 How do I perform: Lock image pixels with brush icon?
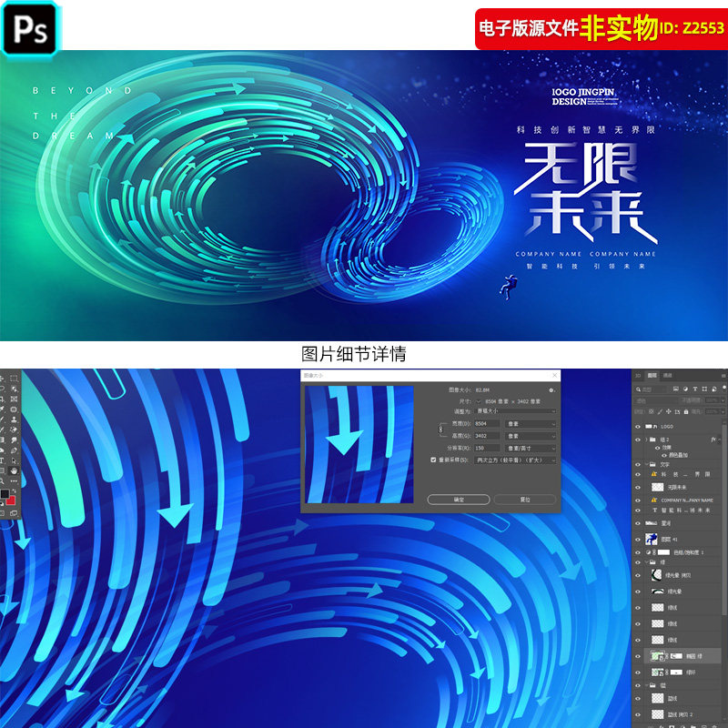661,411
